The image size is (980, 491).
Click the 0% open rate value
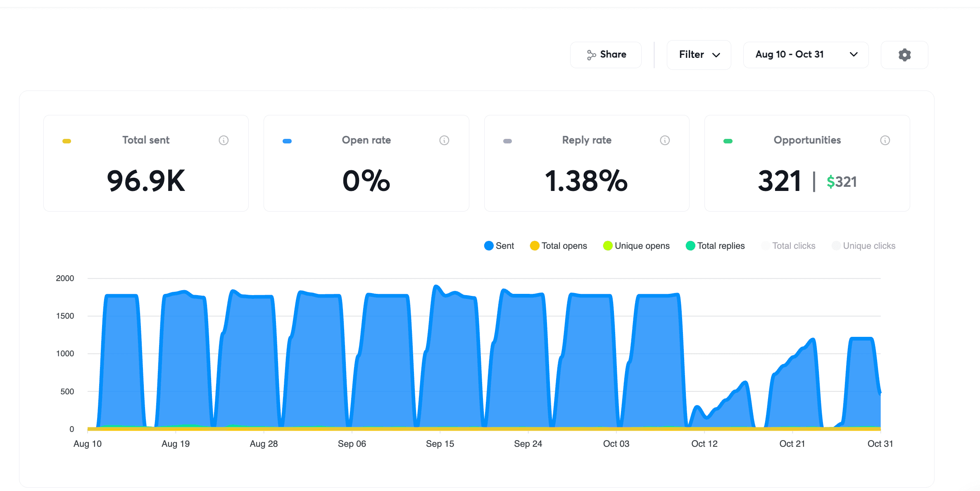tap(366, 181)
